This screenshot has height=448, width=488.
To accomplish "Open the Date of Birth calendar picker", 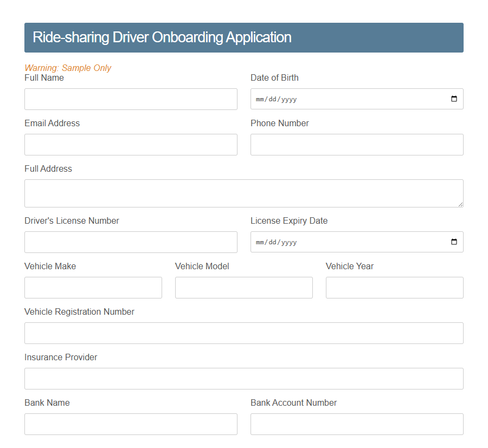I will pyautogui.click(x=454, y=99).
